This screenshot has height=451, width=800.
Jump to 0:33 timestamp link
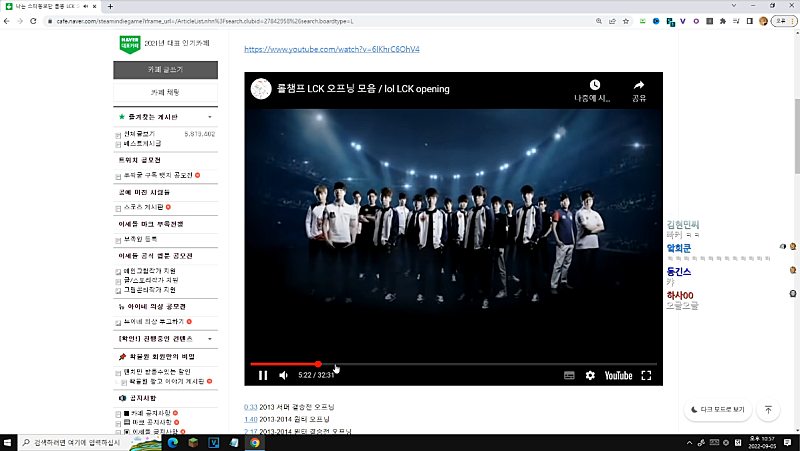click(x=250, y=407)
